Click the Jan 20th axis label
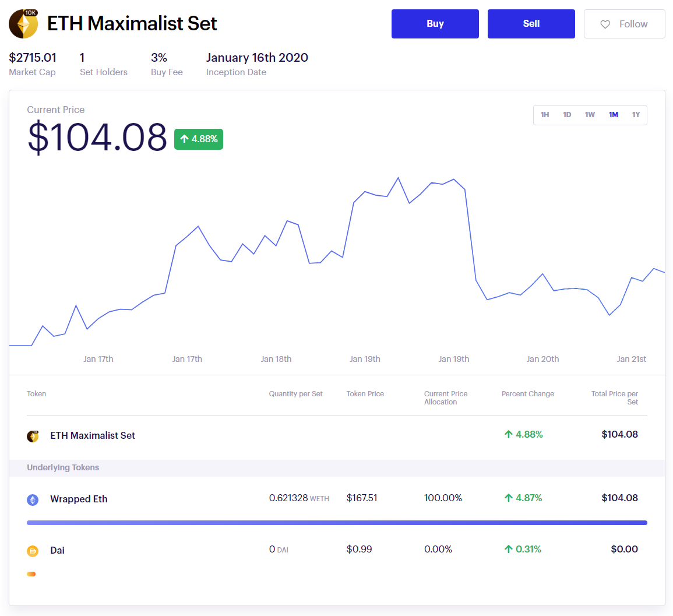The height and width of the screenshot is (616, 673). coord(542,359)
